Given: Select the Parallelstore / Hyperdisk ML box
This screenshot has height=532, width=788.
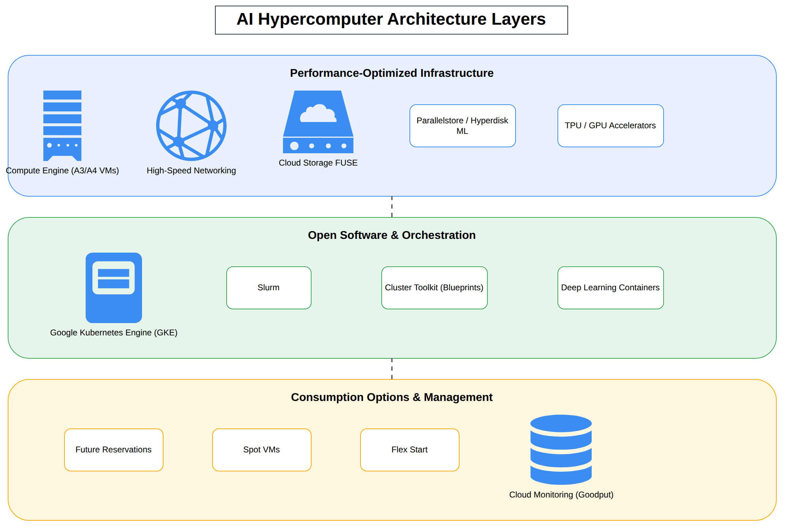Looking at the screenshot, I should point(463,126).
